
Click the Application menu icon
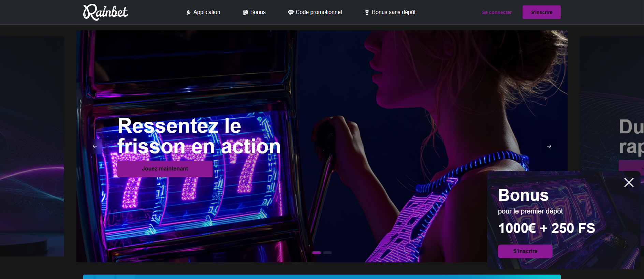pos(188,12)
